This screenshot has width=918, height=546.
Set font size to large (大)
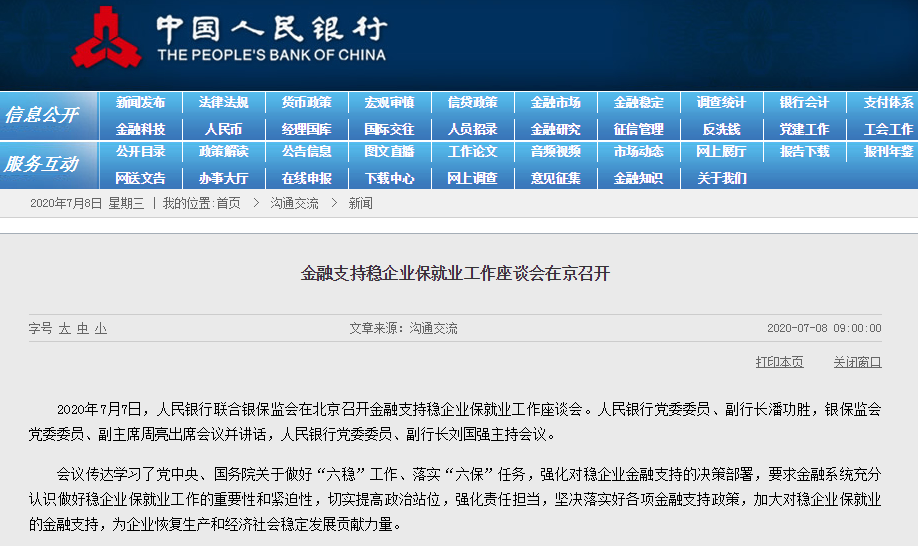[x=65, y=328]
